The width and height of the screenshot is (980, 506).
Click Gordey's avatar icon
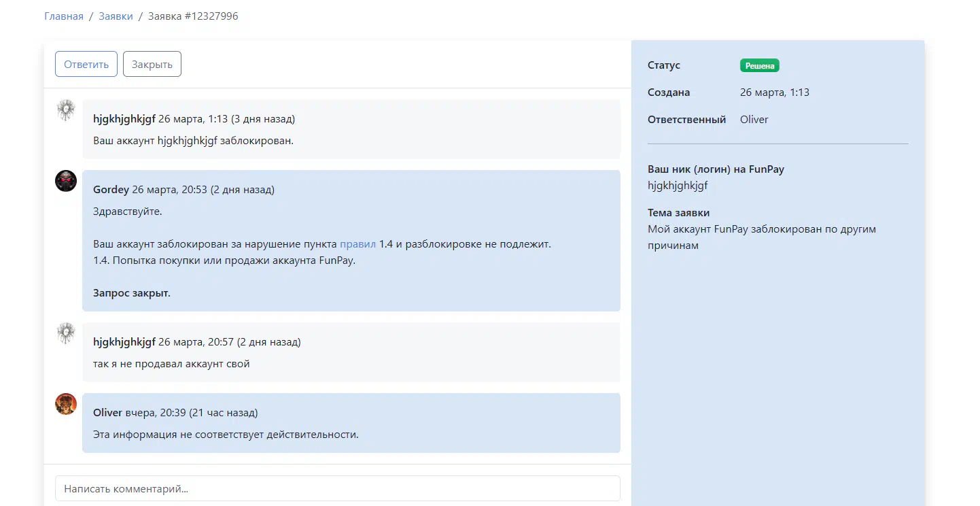(x=66, y=181)
